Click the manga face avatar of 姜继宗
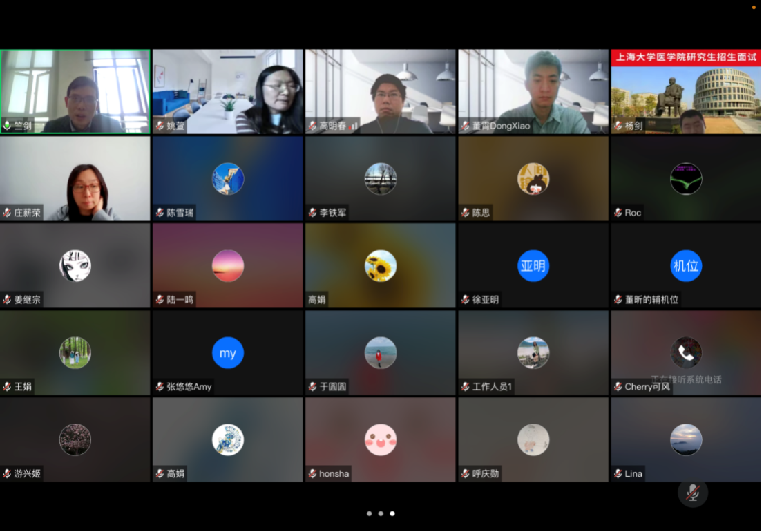 [75, 266]
